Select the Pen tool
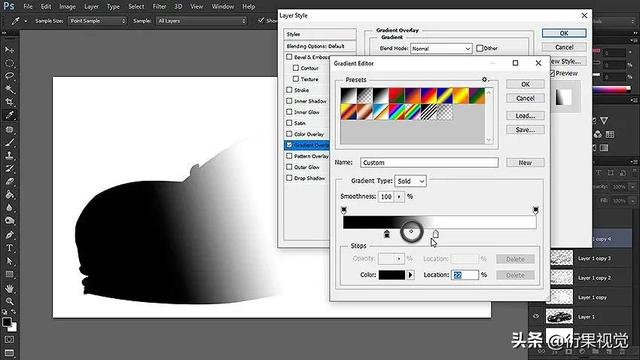The image size is (640, 360). pyautogui.click(x=9, y=235)
